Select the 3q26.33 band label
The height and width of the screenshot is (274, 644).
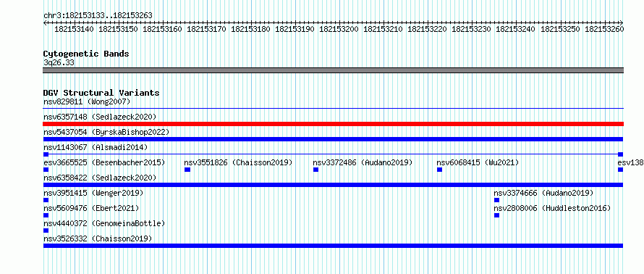59,63
